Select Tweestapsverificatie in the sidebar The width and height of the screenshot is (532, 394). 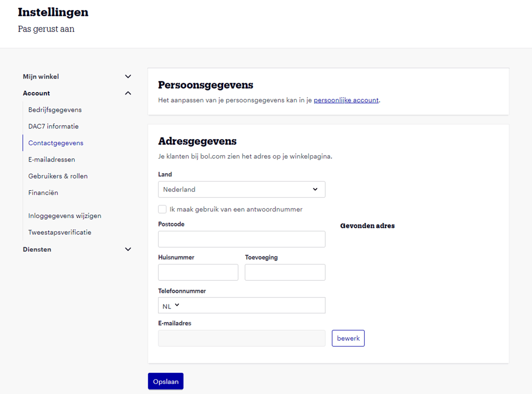(x=60, y=232)
